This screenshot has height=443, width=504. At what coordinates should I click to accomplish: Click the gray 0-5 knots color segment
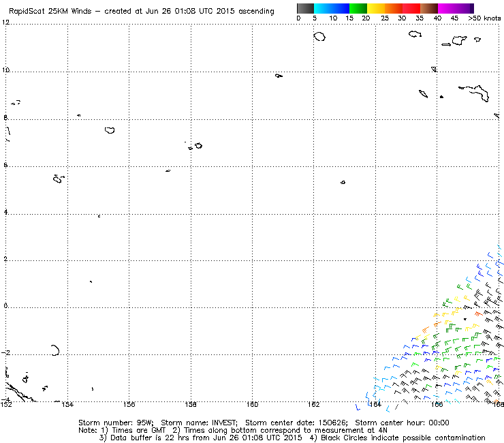tap(305, 8)
